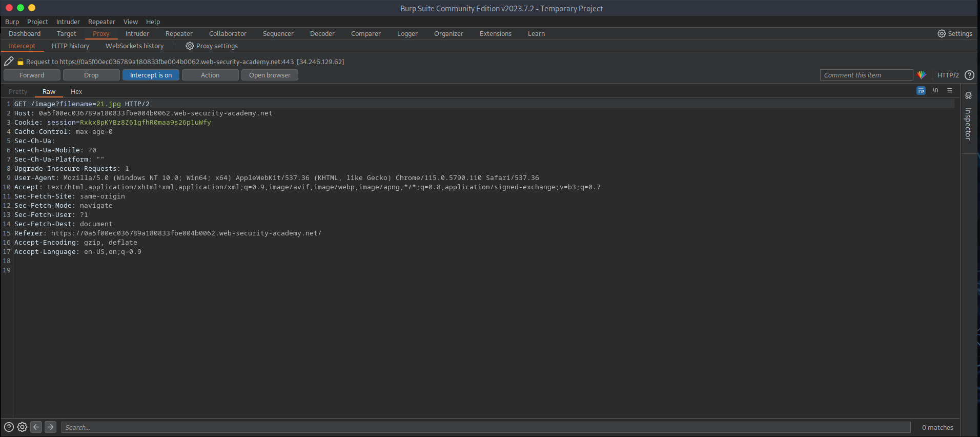980x437 pixels.
Task: Forward the intercepted request
Action: point(32,75)
